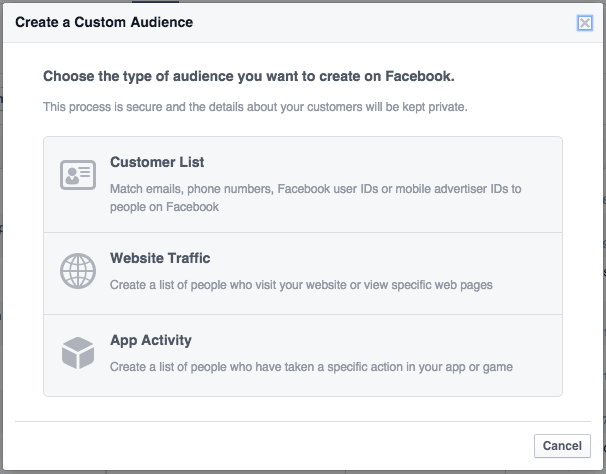Click the App Activity cube icon
The width and height of the screenshot is (606, 474).
(77, 352)
